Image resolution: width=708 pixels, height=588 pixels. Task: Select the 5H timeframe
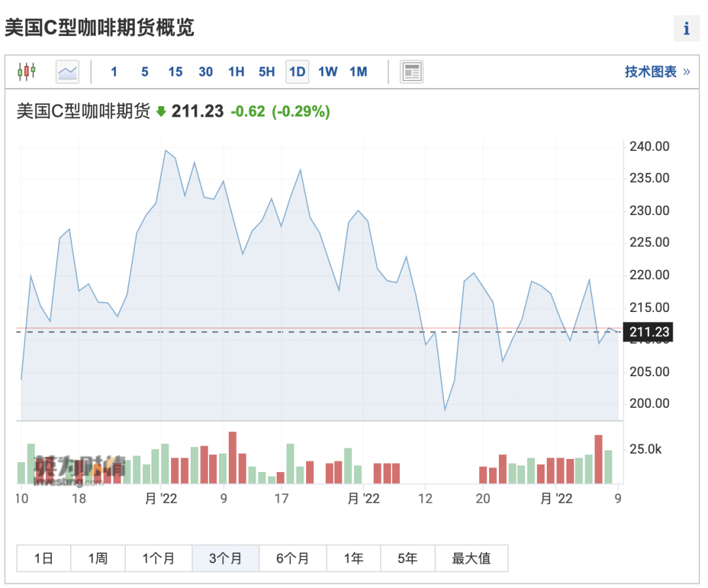click(x=266, y=72)
